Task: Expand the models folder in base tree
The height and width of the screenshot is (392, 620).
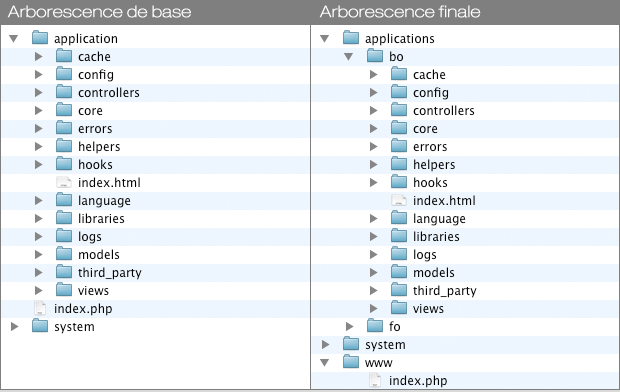Action: point(38,255)
